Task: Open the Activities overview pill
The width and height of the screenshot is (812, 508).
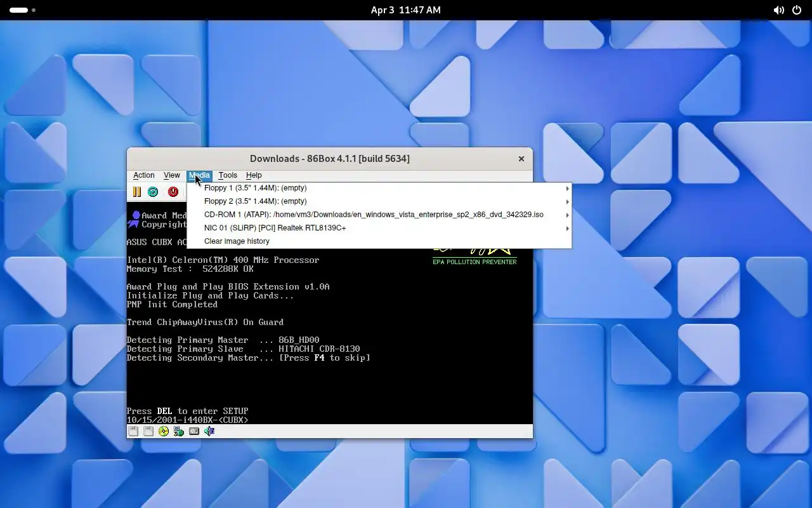Action: click(22, 10)
